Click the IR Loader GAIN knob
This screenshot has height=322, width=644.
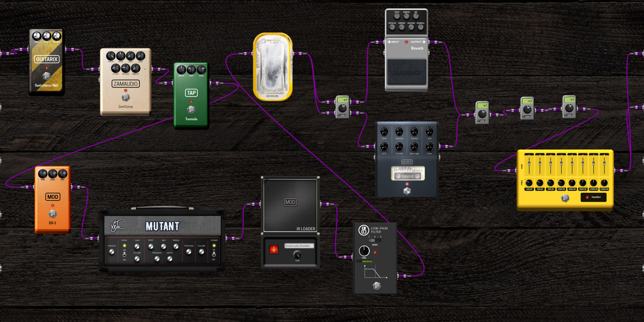click(x=297, y=255)
